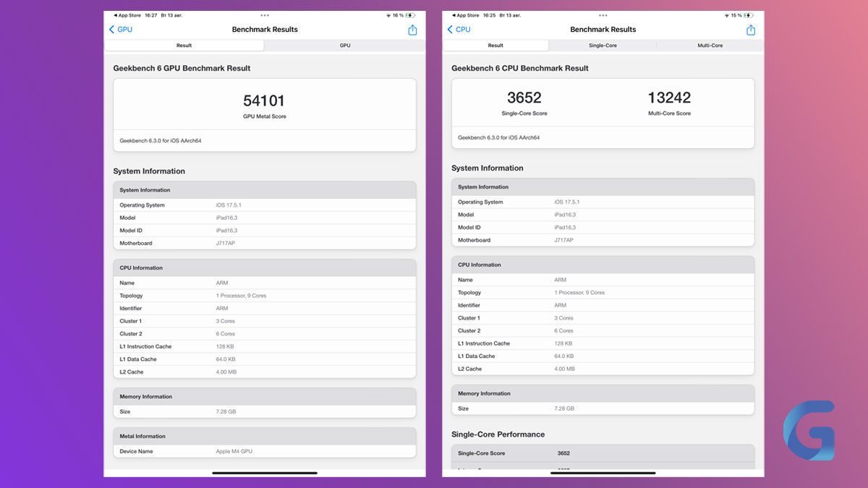Click Geekbench 6.3.0 version text in CPU window
The image size is (868, 488).
pyautogui.click(x=499, y=137)
